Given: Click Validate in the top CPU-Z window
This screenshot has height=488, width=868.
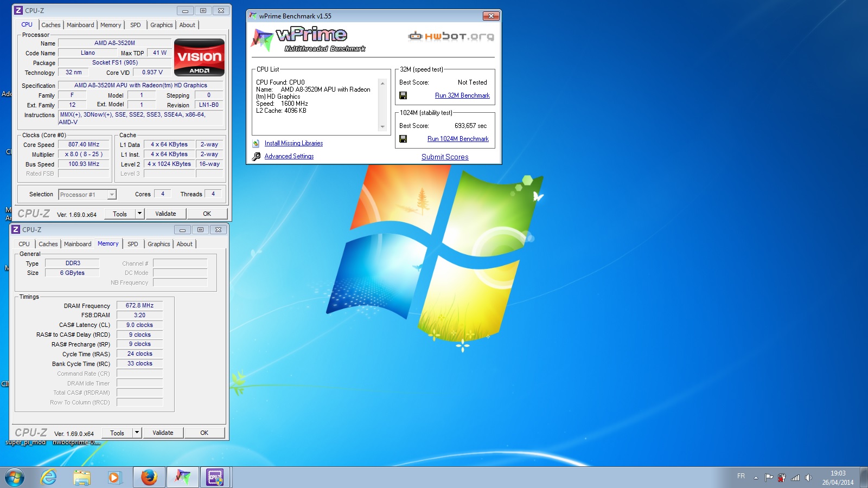Looking at the screenshot, I should pyautogui.click(x=165, y=214).
